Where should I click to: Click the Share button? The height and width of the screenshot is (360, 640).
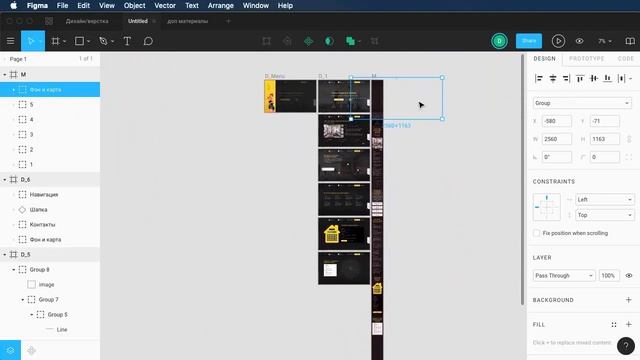click(x=529, y=41)
